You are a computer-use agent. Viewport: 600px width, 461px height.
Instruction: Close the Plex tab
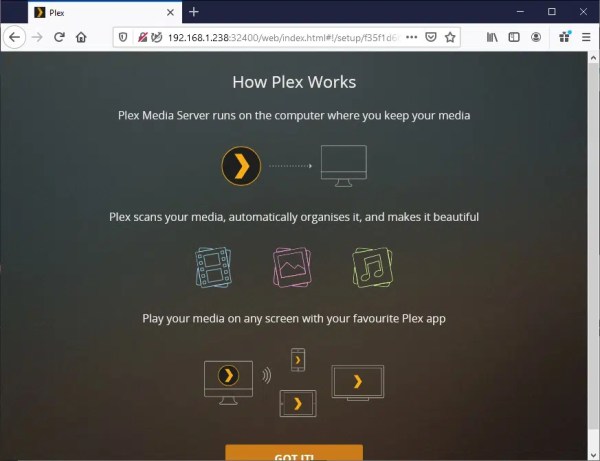point(170,13)
